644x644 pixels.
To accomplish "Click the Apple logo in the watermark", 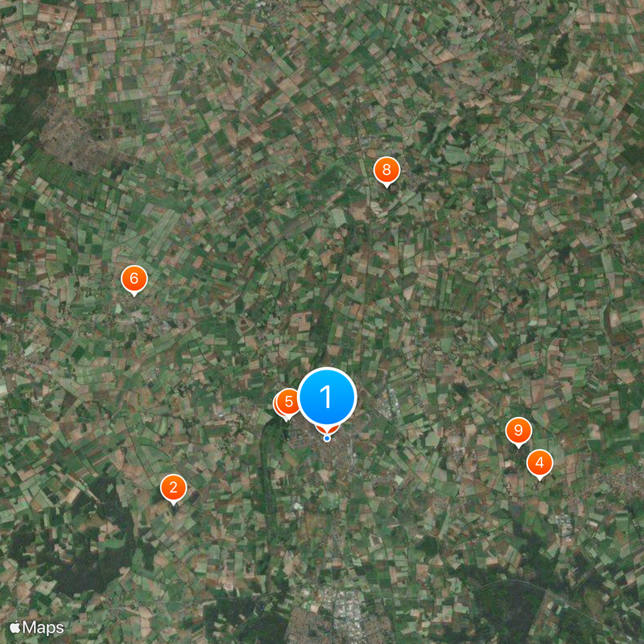I will [x=14, y=627].
